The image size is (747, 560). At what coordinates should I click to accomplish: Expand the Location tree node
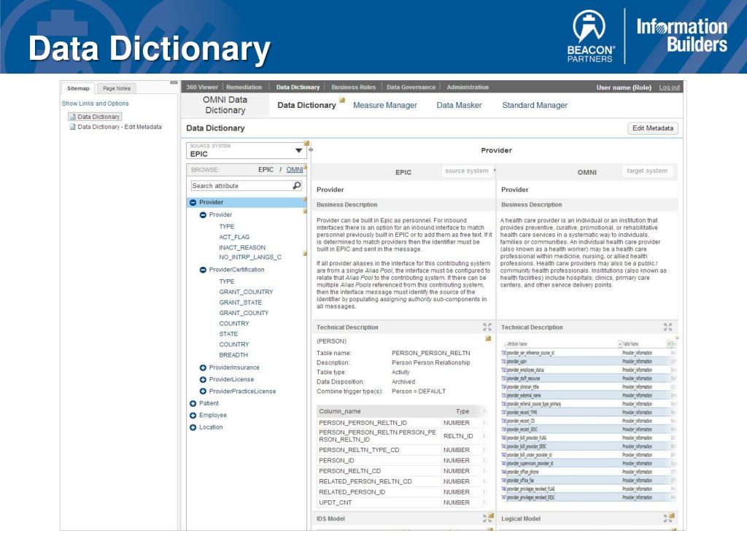click(x=193, y=427)
